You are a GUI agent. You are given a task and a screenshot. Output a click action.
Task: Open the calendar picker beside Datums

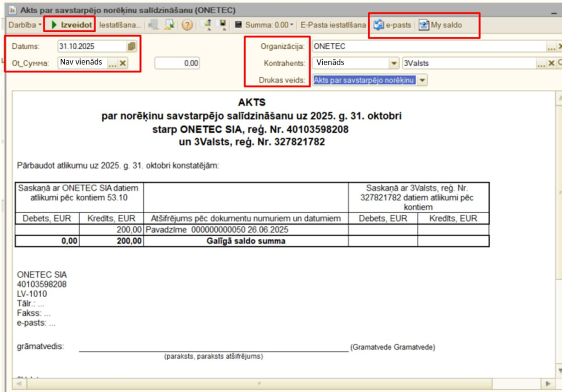click(x=131, y=47)
